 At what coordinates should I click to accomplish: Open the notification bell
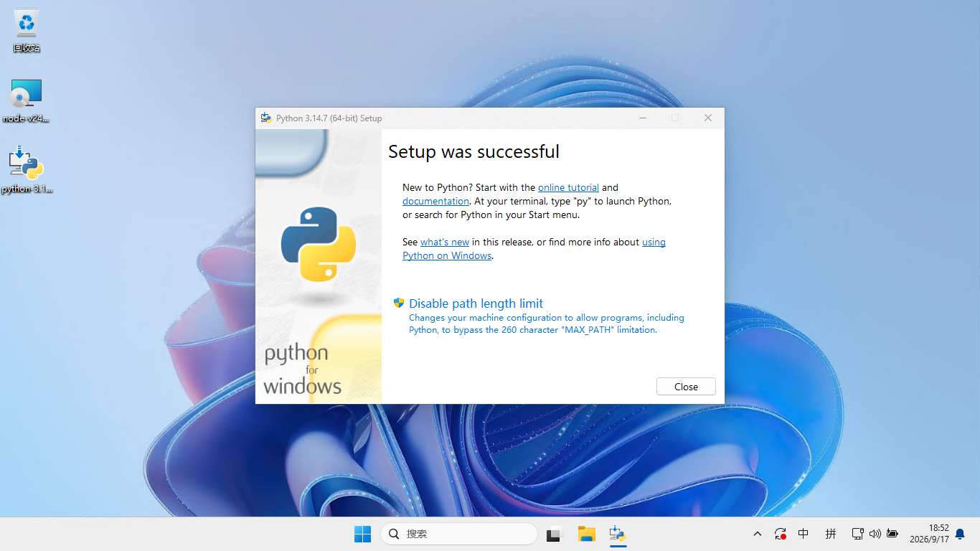(960, 534)
